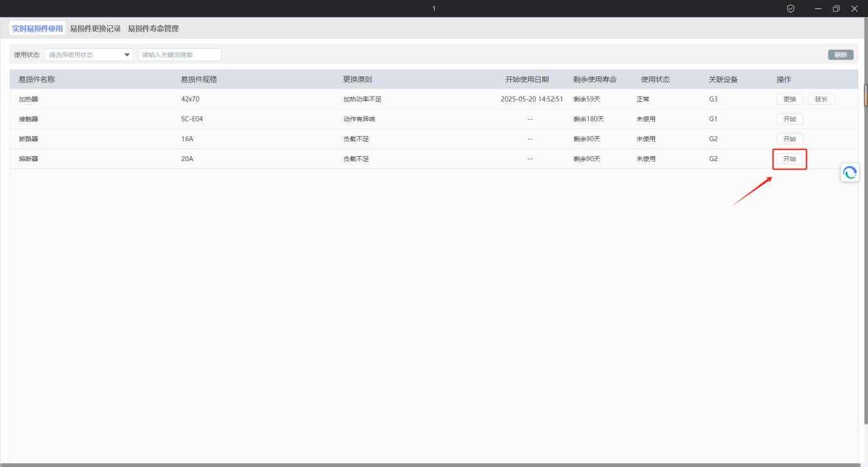This screenshot has height=467, width=868.
Task: Click the 开始使用日期 column header
Action: (527, 80)
